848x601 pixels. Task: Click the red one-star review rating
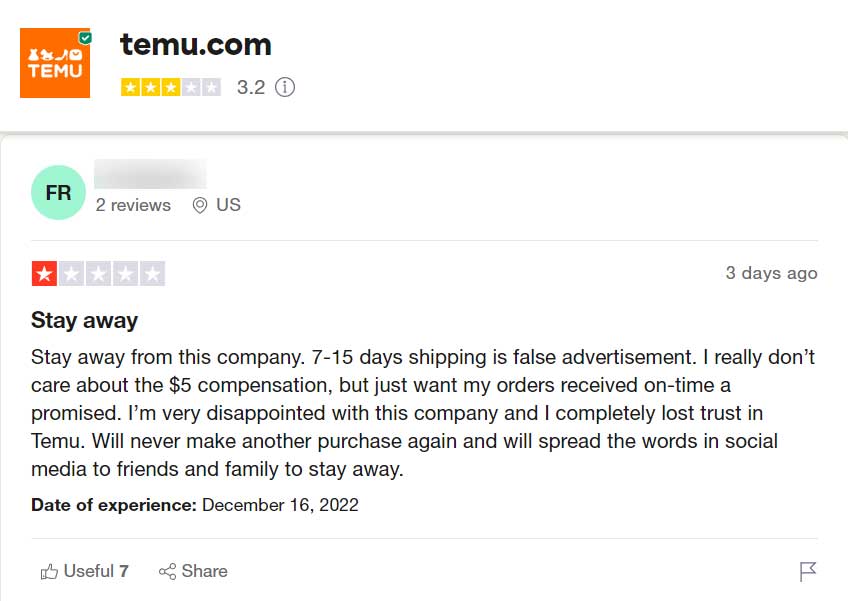point(98,273)
